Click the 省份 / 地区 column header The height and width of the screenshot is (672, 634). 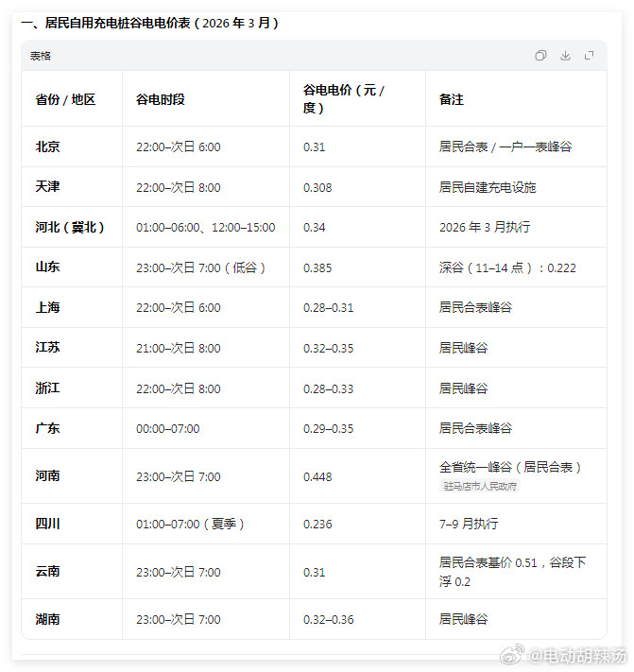pyautogui.click(x=65, y=99)
